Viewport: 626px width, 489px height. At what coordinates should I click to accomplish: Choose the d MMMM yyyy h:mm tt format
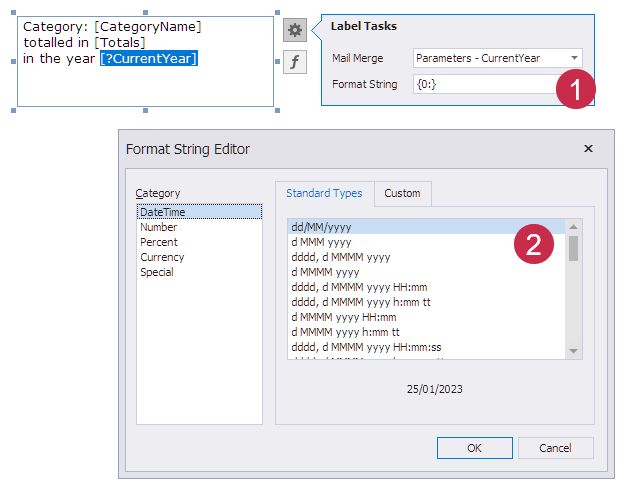click(x=426, y=332)
